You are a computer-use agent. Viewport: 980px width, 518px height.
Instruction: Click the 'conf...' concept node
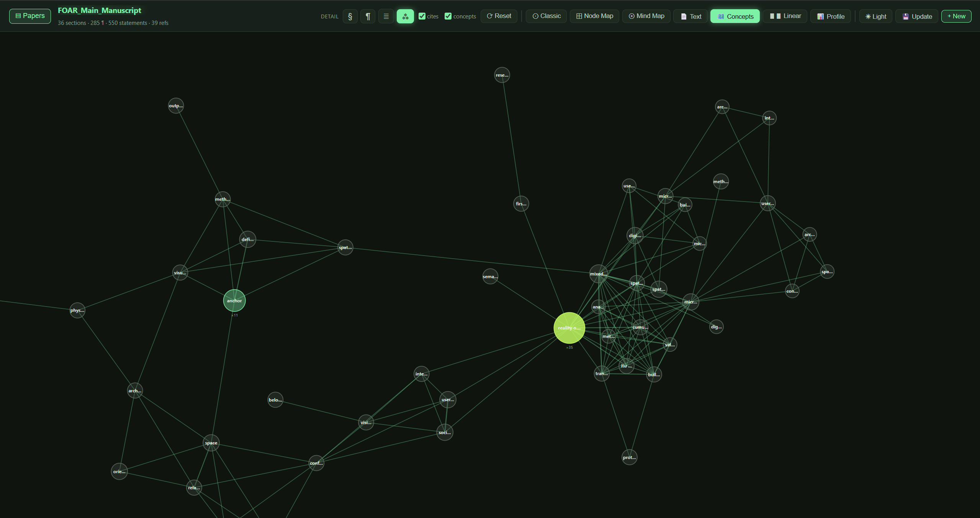click(316, 463)
